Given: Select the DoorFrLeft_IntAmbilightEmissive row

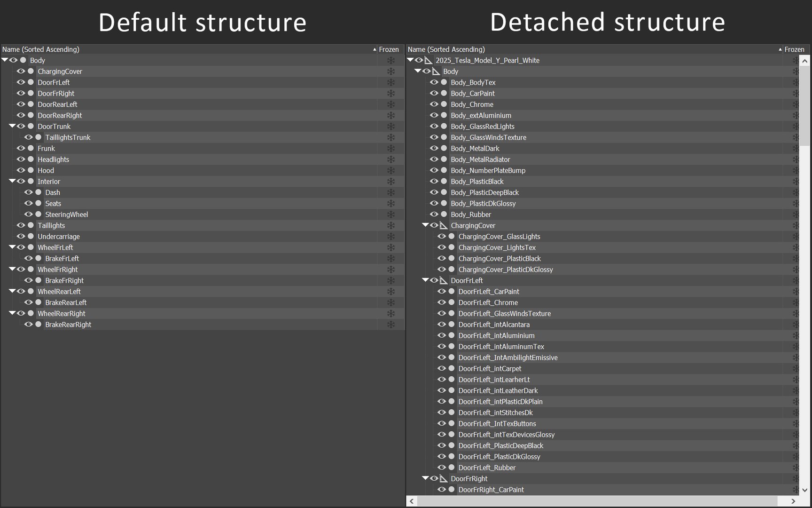Looking at the screenshot, I should click(603, 357).
